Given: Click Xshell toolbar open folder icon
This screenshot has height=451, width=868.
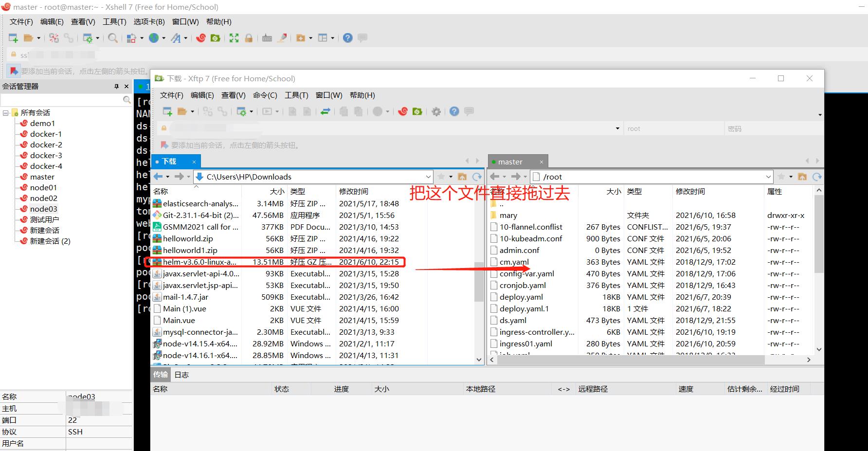Looking at the screenshot, I should click(x=28, y=38).
